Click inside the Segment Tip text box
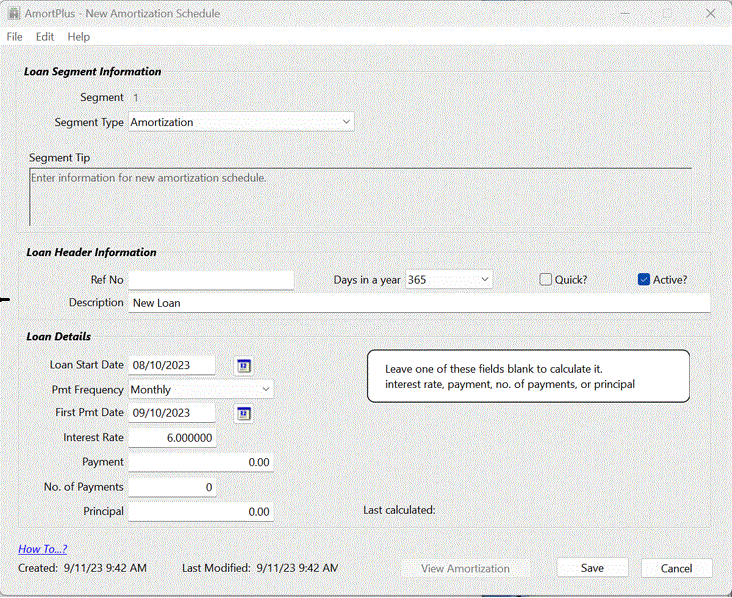The height and width of the screenshot is (598, 732). 360,197
